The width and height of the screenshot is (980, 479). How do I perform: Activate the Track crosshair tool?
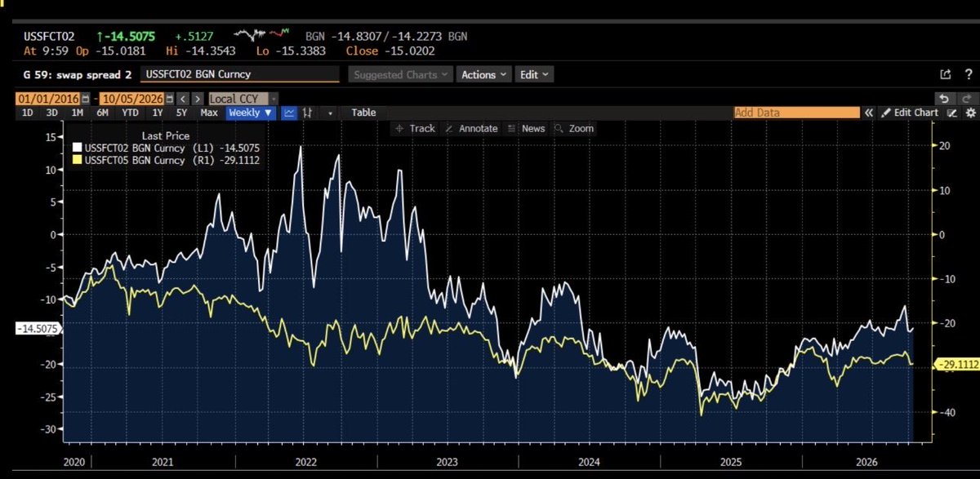pos(414,128)
